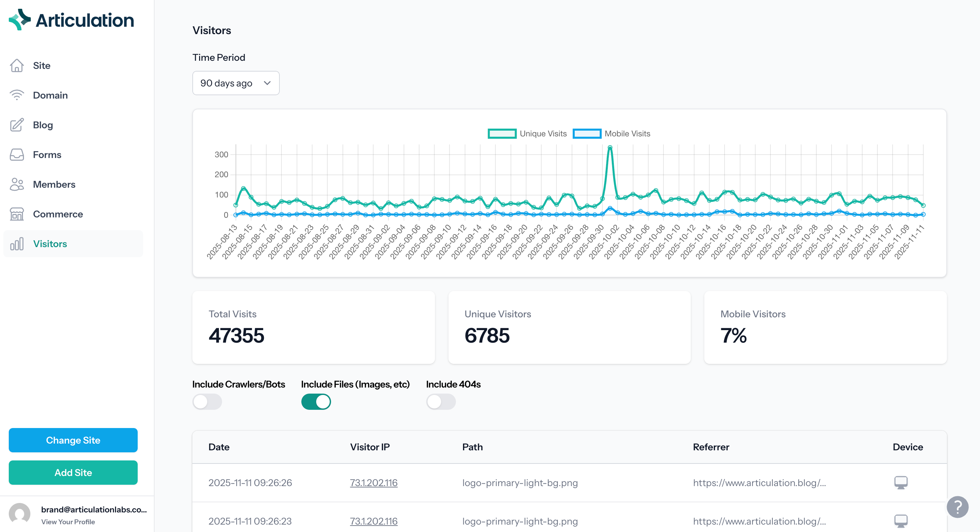Open visitor IP 73.1.202.116 link
Viewport: 980px width, 532px height.
374,482
